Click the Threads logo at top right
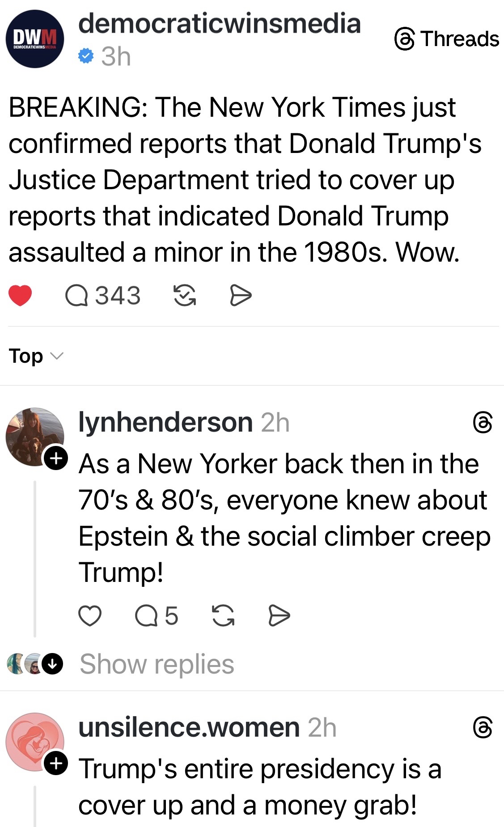Viewport: 504px width, 827px height. coord(446,39)
